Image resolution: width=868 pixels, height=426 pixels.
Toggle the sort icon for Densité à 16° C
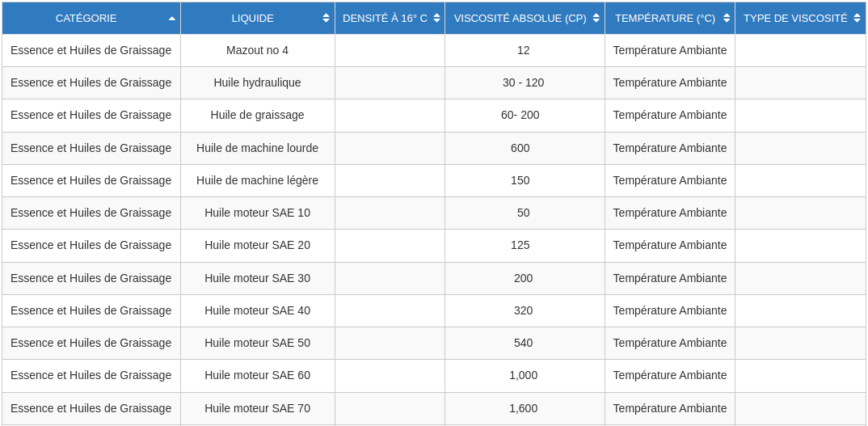436,19
